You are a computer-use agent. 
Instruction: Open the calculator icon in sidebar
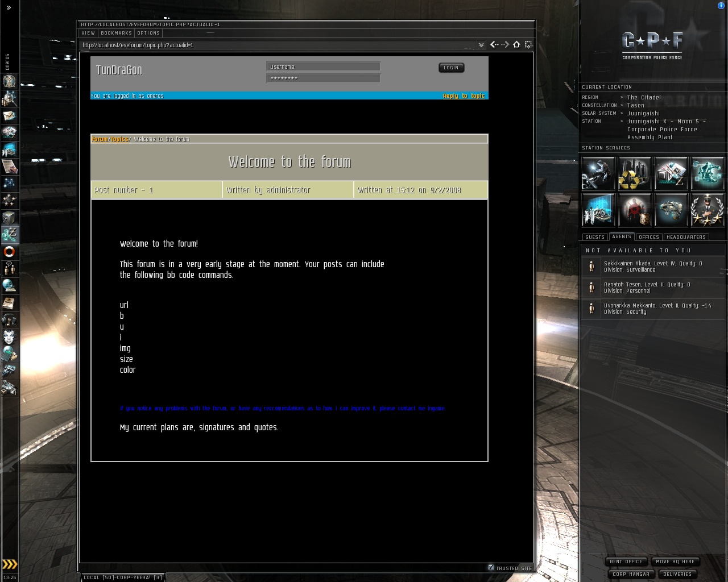tap(10, 354)
